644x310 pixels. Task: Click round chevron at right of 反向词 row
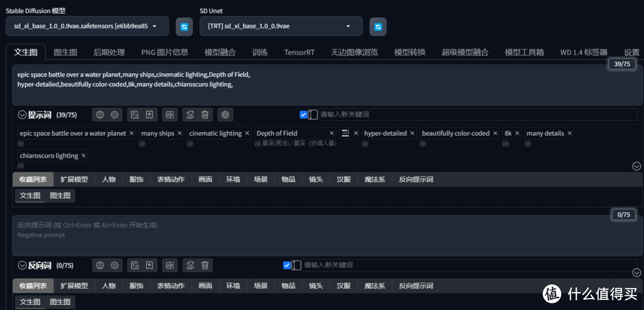[x=636, y=272]
